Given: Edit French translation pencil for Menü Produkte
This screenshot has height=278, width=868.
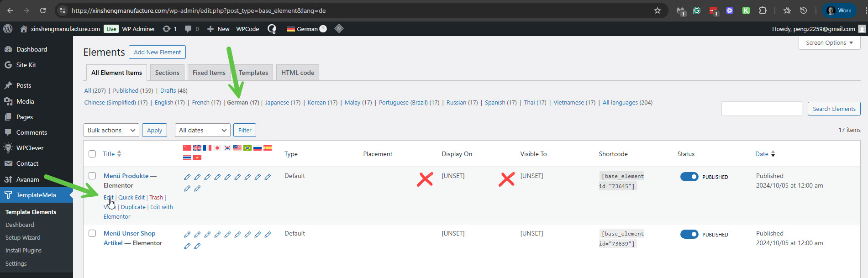Looking at the screenshot, I should (x=207, y=177).
